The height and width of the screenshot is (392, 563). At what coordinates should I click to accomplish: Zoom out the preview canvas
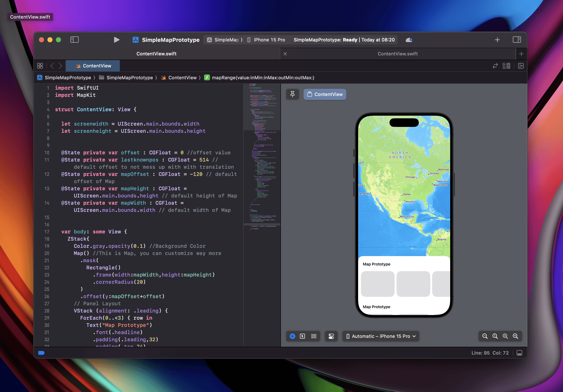tap(485, 336)
